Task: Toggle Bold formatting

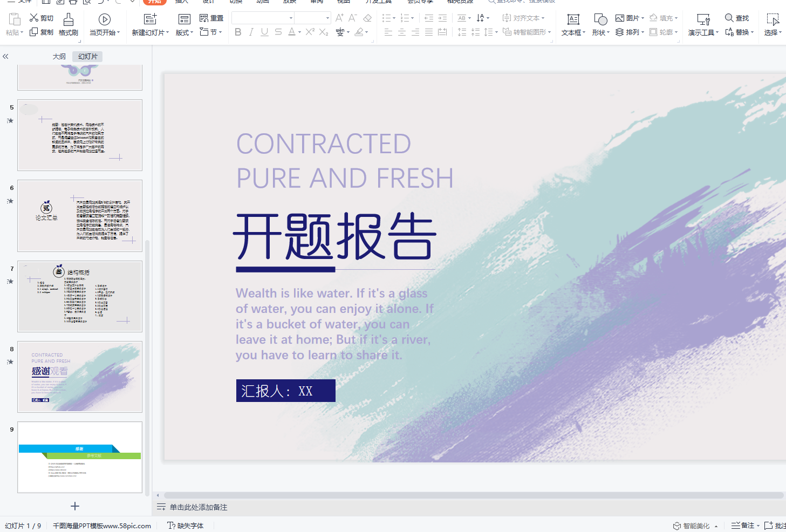Action: (x=238, y=32)
